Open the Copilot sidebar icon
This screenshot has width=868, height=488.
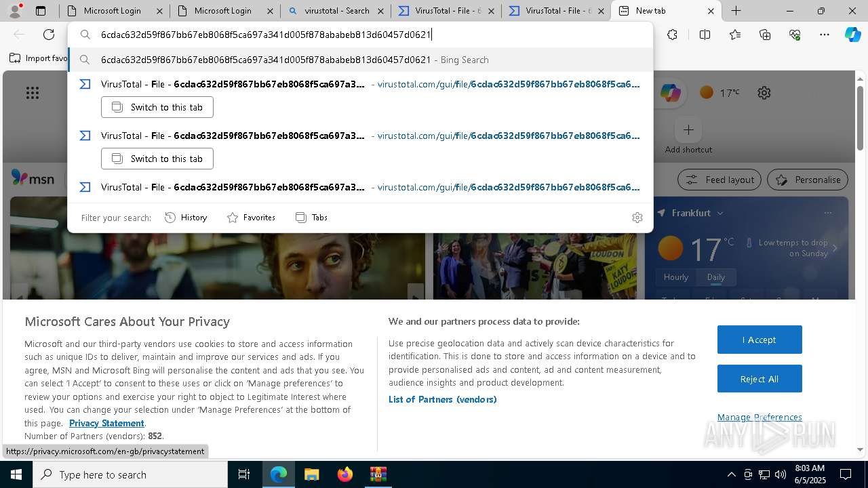click(853, 35)
